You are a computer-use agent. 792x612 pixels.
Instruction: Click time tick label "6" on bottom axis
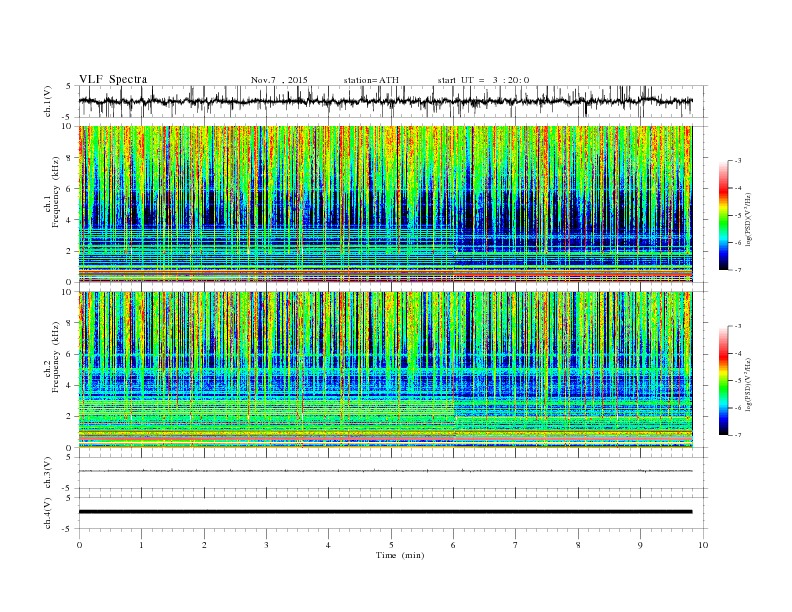click(x=453, y=545)
